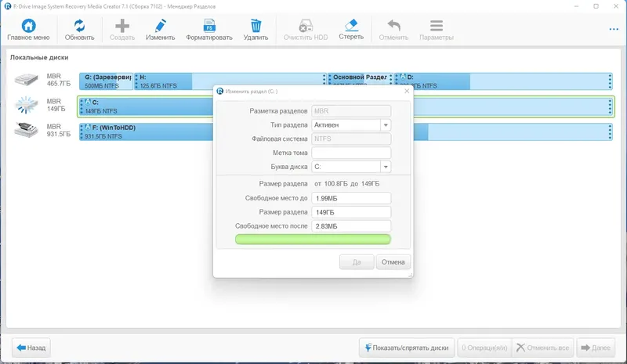
Task: Expand the Буква диска dropdown arrow
Action: point(386,167)
